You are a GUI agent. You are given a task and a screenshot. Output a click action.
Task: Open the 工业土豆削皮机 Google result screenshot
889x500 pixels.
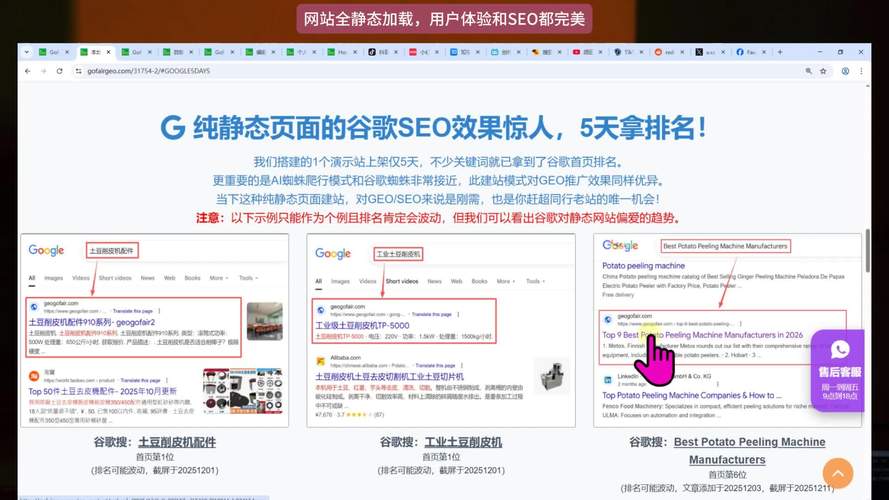pos(441,330)
